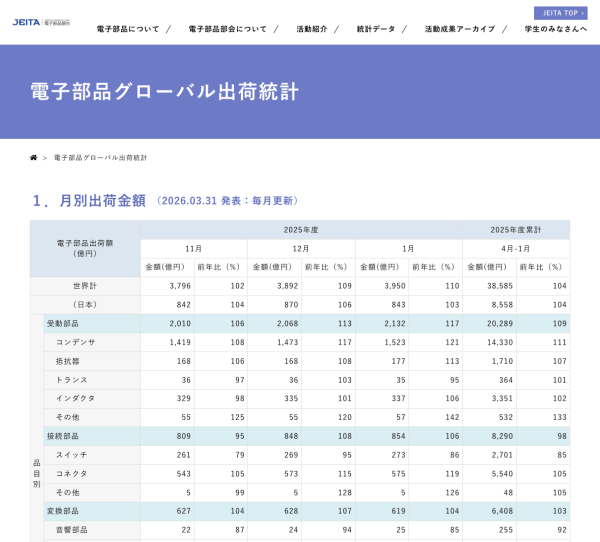Click the 品目別 vertical label
The height and width of the screenshot is (542, 600).
tap(37, 473)
